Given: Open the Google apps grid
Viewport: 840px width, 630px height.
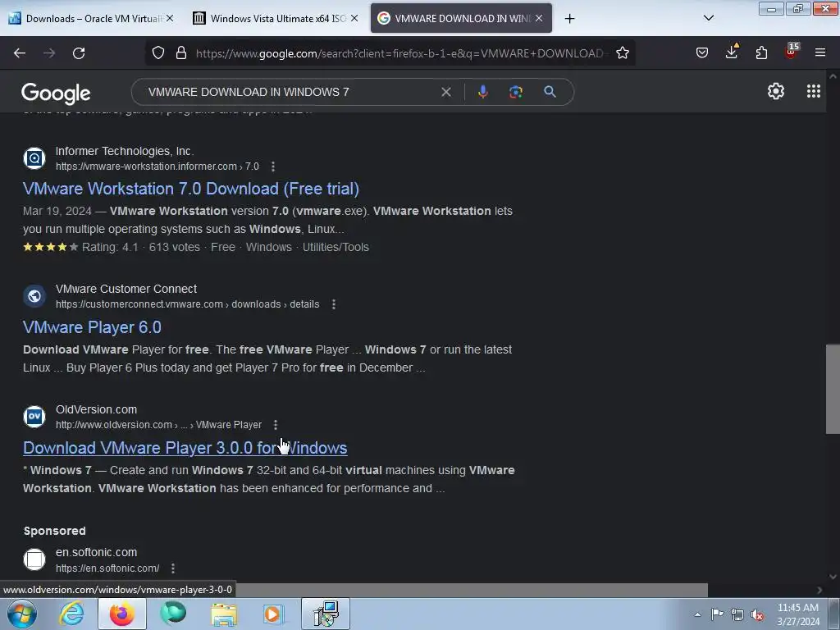Looking at the screenshot, I should (x=813, y=91).
